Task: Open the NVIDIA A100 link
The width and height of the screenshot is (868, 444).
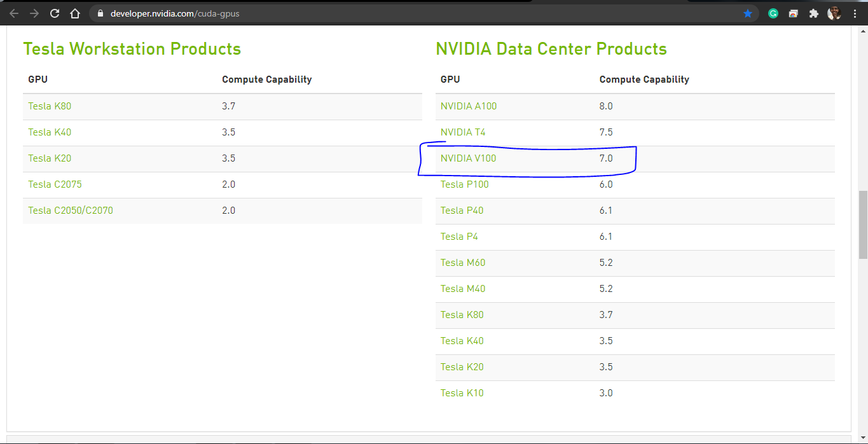Action: click(x=468, y=106)
